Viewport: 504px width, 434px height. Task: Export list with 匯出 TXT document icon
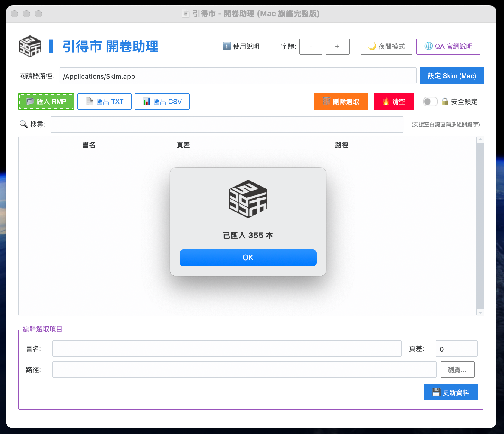105,102
